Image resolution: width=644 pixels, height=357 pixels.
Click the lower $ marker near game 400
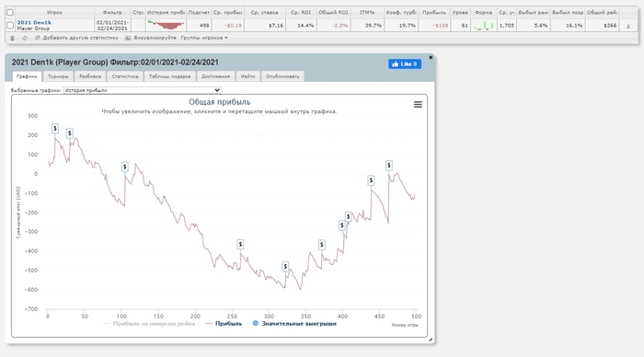coord(341,225)
